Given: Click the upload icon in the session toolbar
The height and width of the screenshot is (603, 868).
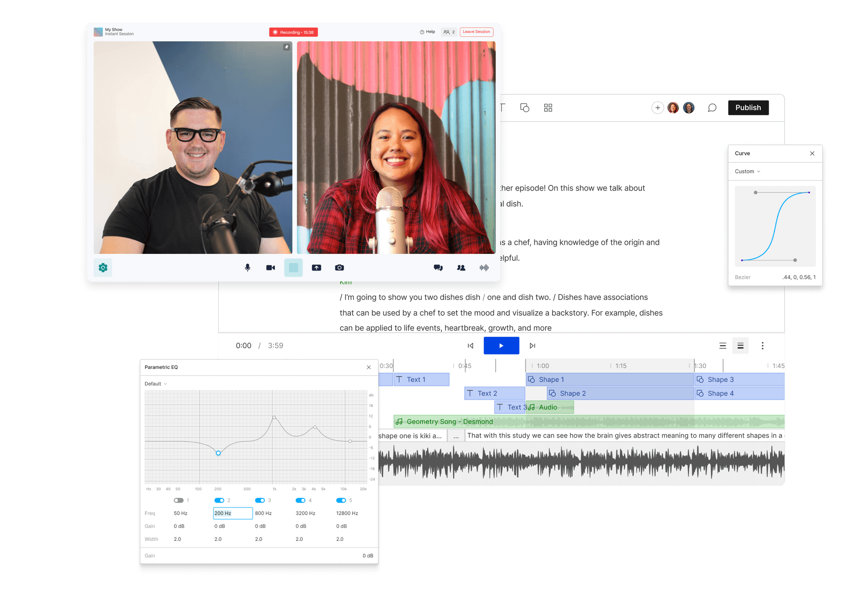Looking at the screenshot, I should point(316,267).
